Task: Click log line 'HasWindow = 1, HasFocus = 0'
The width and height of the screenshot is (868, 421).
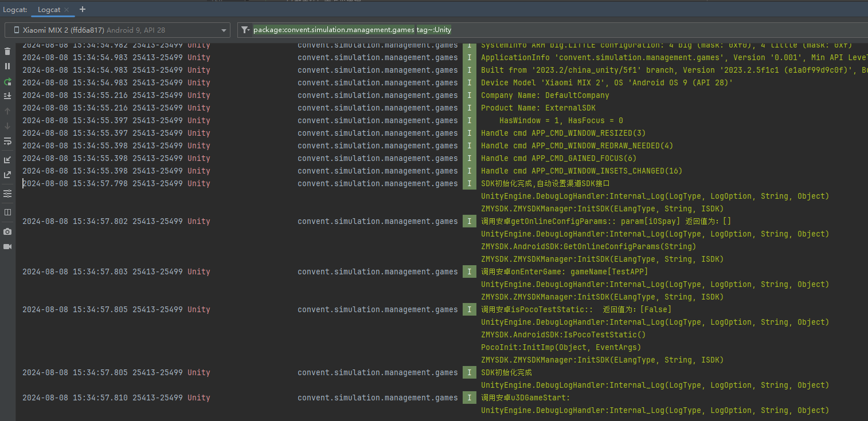Action: point(561,120)
